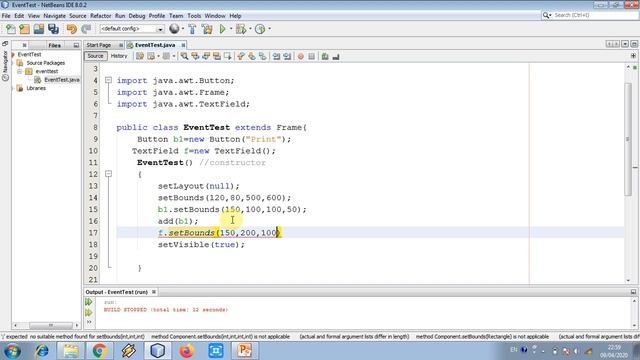The width and height of the screenshot is (640, 360).
Task: Collapse the constructor fold at line 12
Action: 108,174
